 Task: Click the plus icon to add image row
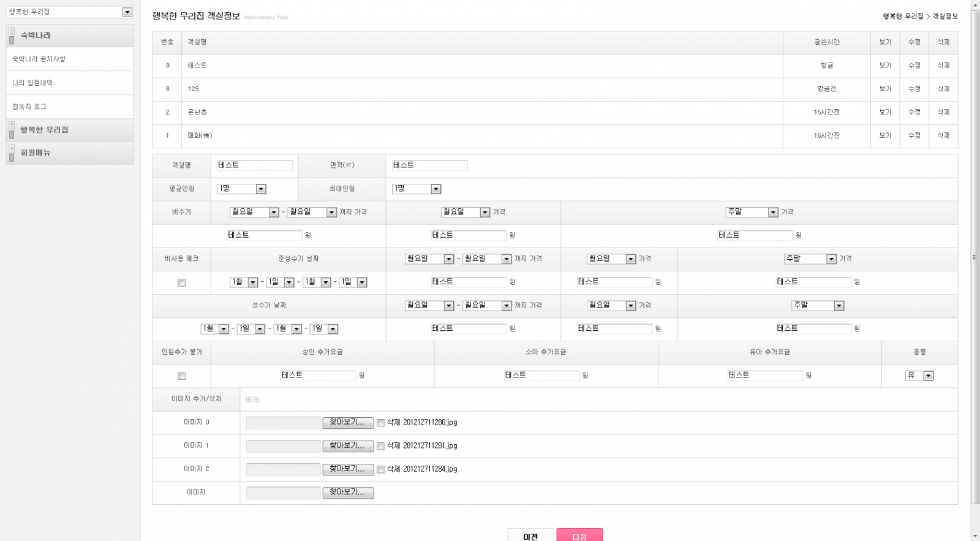(249, 399)
